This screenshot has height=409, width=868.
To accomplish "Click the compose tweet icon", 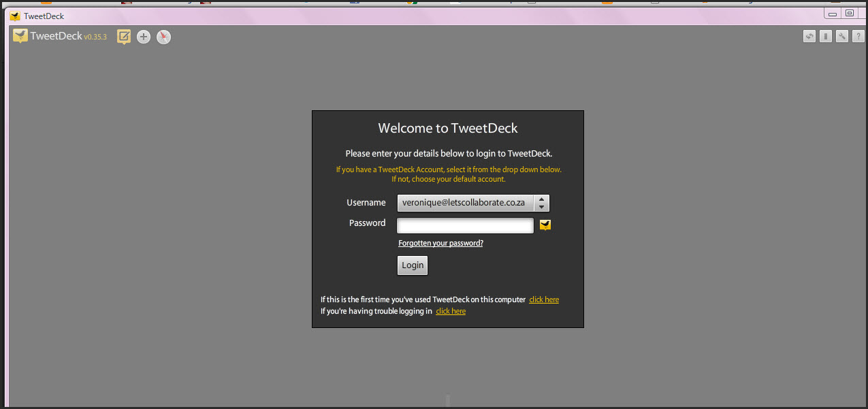I will (124, 37).
